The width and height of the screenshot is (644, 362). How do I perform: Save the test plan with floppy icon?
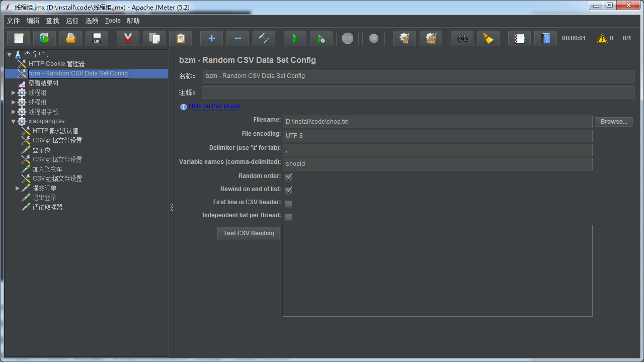(97, 38)
